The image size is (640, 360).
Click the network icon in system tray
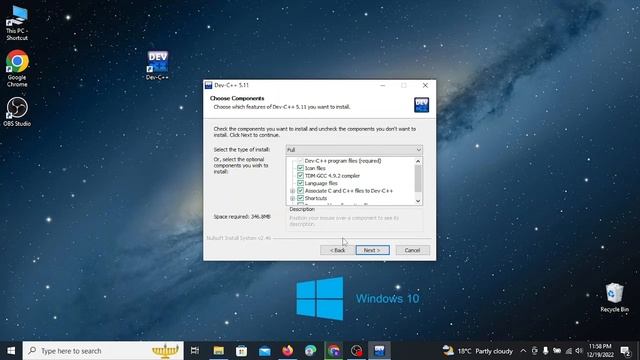pyautogui.click(x=569, y=351)
